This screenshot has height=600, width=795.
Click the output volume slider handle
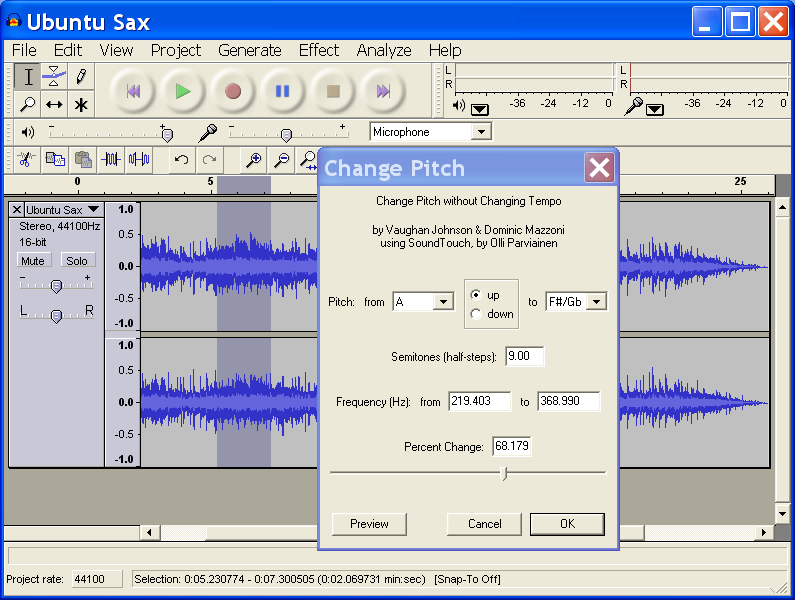[x=167, y=134]
